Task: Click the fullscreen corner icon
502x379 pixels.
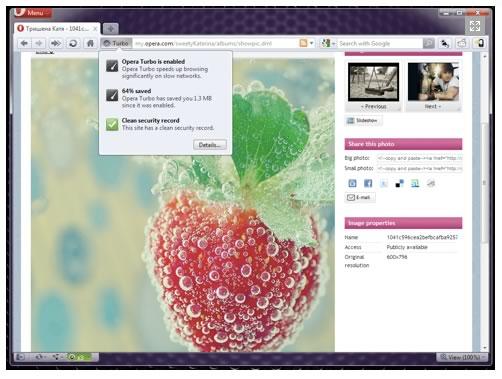Action: pyautogui.click(x=475, y=26)
